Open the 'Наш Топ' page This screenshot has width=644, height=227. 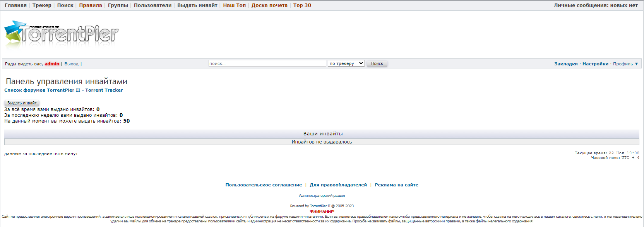coord(234,5)
